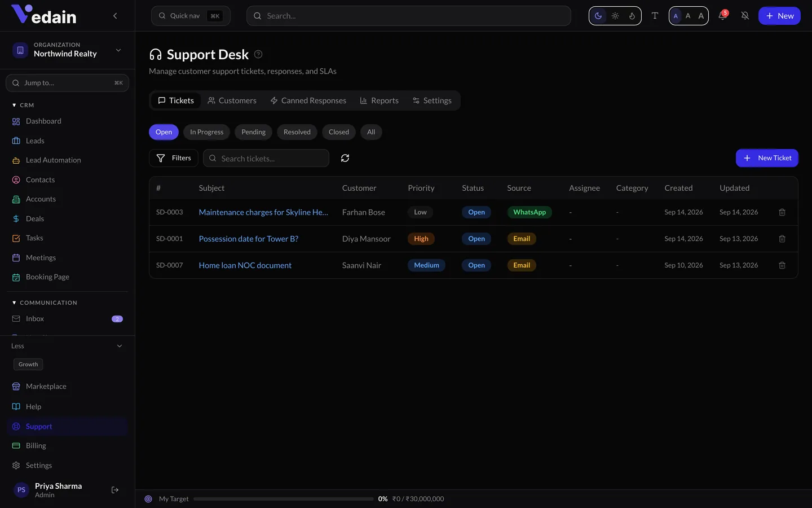Select the small font size A
The image size is (812, 508).
676,16
